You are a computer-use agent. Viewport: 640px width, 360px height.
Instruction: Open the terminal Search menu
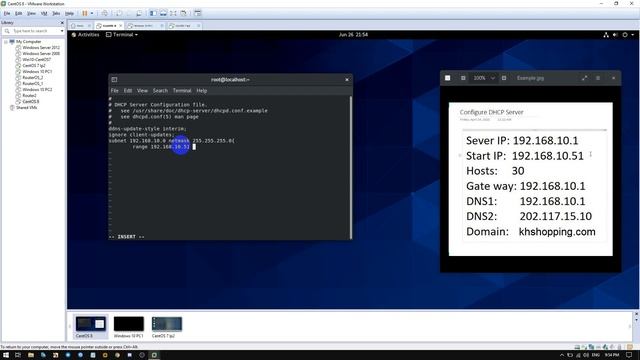coord(160,91)
